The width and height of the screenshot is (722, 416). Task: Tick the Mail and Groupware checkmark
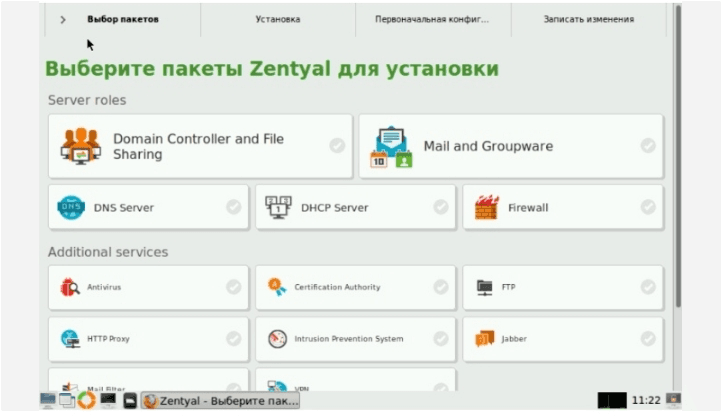[x=648, y=146]
